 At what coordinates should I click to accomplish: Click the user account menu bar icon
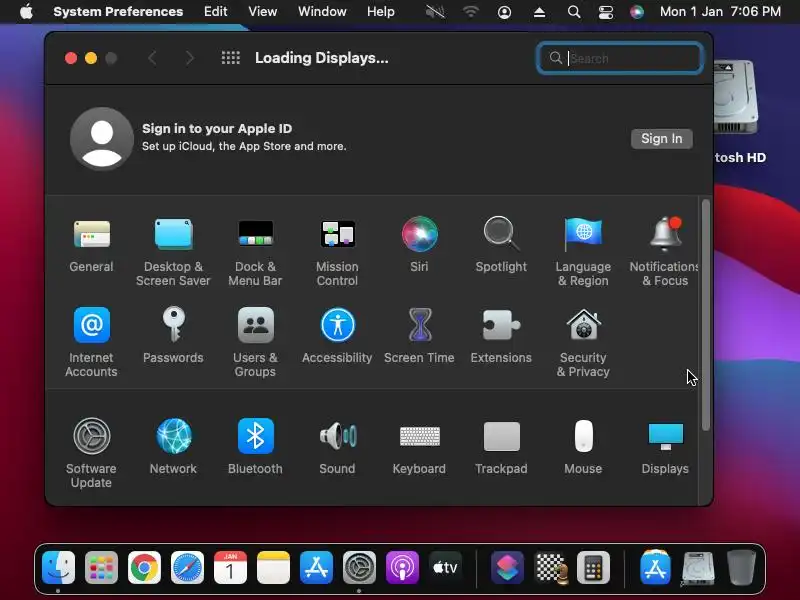coord(504,12)
